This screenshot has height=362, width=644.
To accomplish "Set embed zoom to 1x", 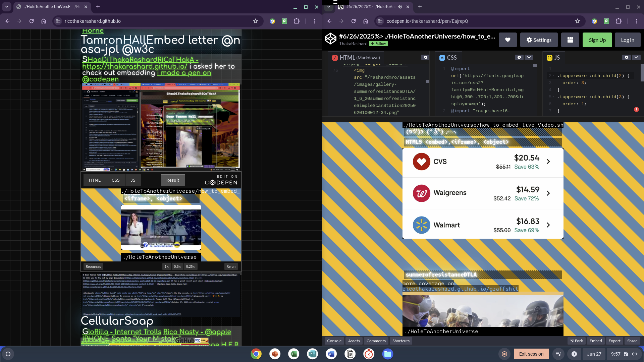I will click(x=167, y=266).
